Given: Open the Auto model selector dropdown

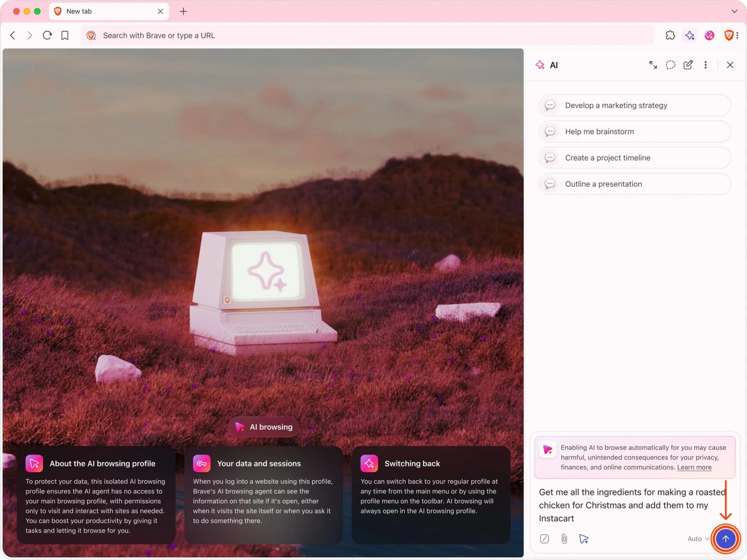Looking at the screenshot, I should click(697, 539).
